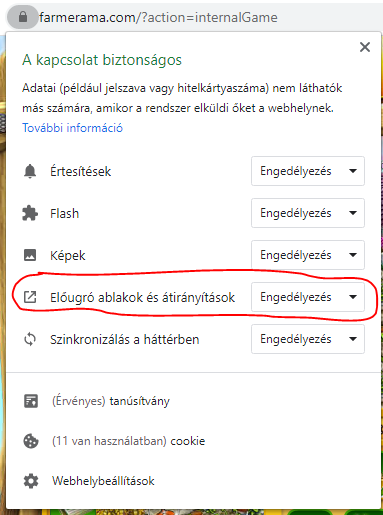Expand the Szinkronizálás a háttérben dropdown
Image resolution: width=383 pixels, height=515 pixels.
coord(308,339)
